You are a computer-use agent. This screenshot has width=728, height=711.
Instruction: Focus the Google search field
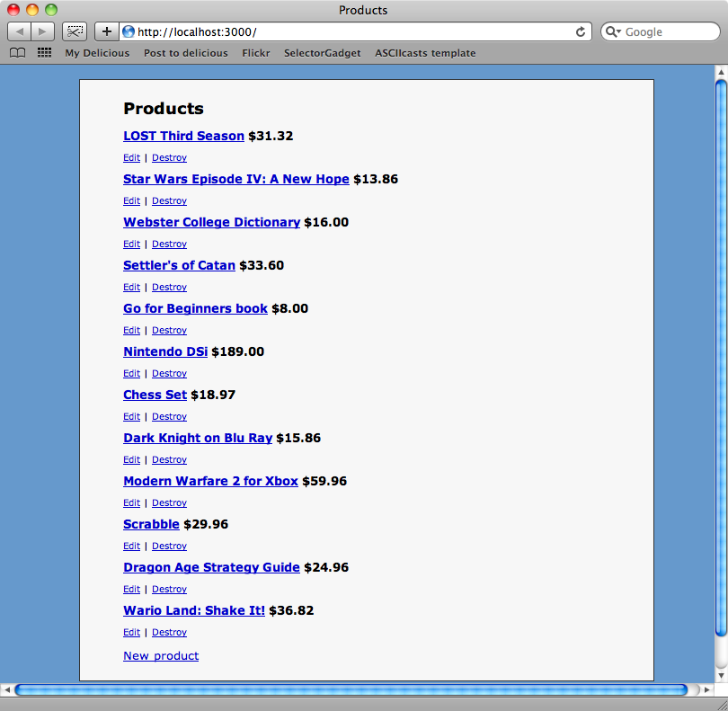[x=661, y=31]
